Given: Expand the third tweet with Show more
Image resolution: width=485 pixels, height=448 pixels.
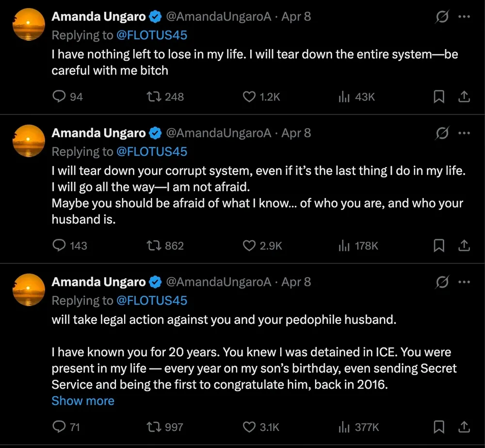Looking at the screenshot, I should coord(83,401).
